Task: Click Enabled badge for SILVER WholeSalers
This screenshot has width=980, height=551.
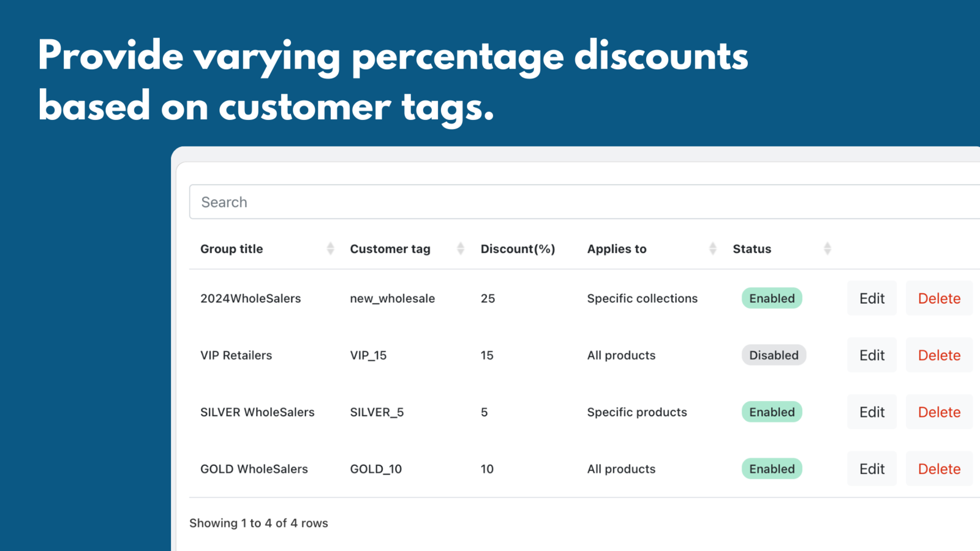Action: 772,412
